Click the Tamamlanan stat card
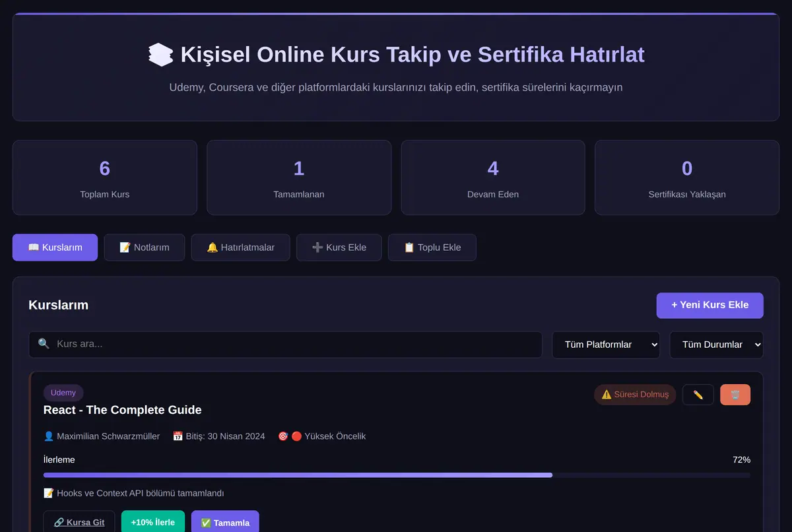Image resolution: width=792 pixels, height=532 pixels. click(x=299, y=178)
